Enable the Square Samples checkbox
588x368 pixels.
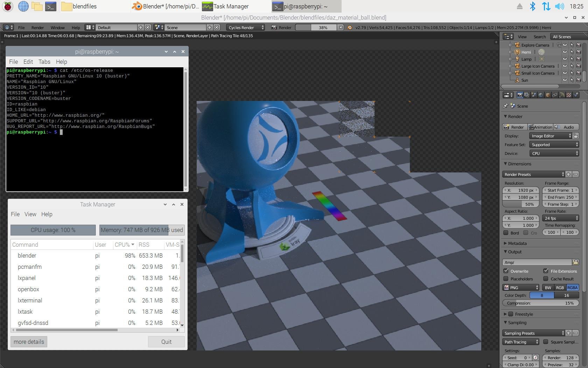pos(546,342)
